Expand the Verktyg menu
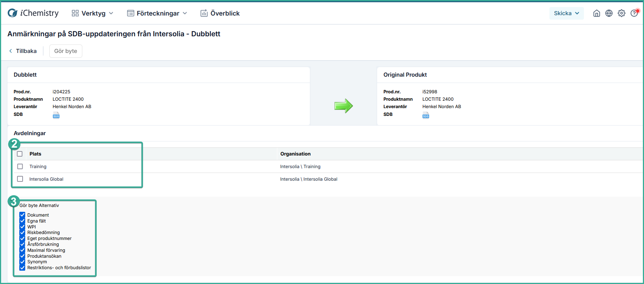644x284 pixels. 93,13
